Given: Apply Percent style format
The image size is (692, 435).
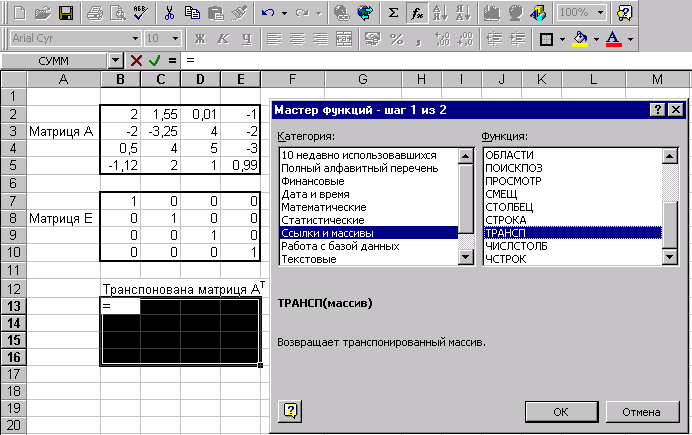Looking at the screenshot, I should (x=396, y=39).
